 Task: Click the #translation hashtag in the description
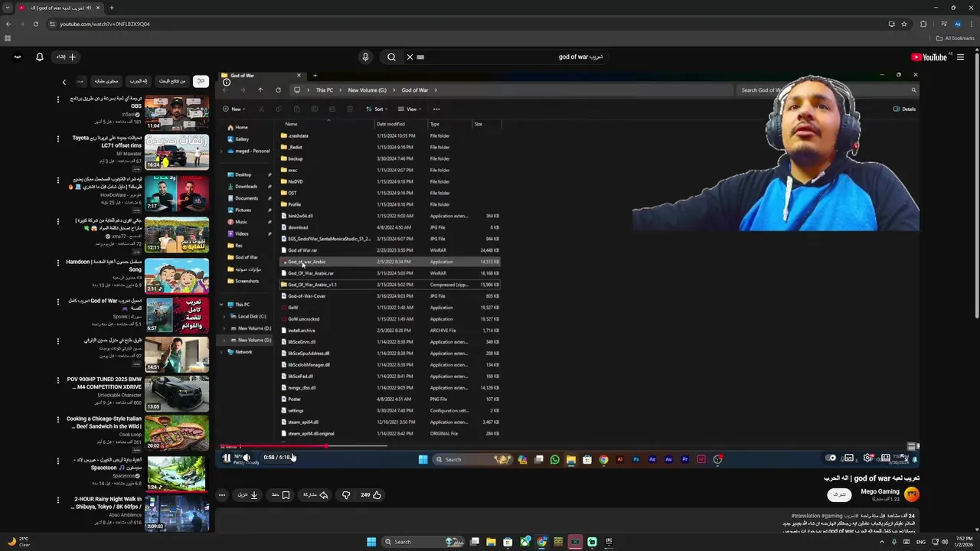805,516
